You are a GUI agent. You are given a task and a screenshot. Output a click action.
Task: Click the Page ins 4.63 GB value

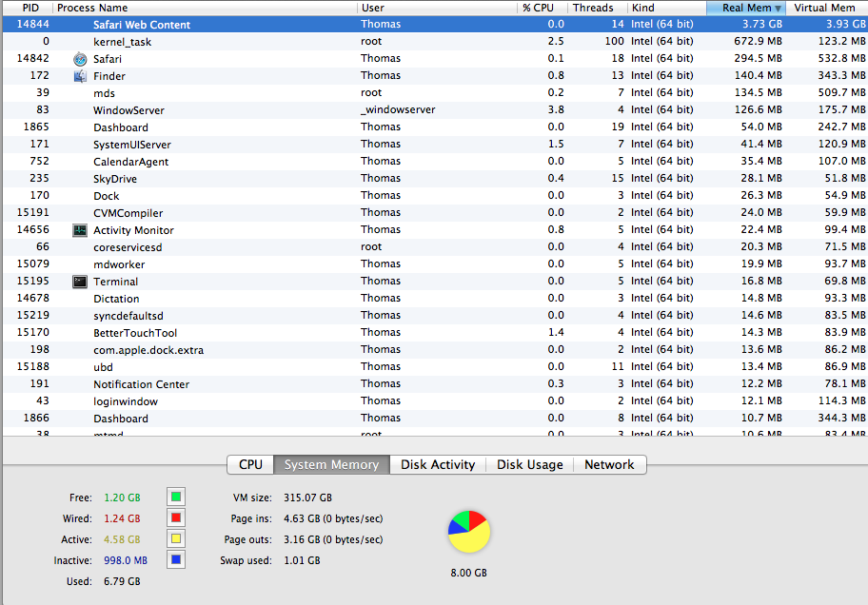click(333, 518)
